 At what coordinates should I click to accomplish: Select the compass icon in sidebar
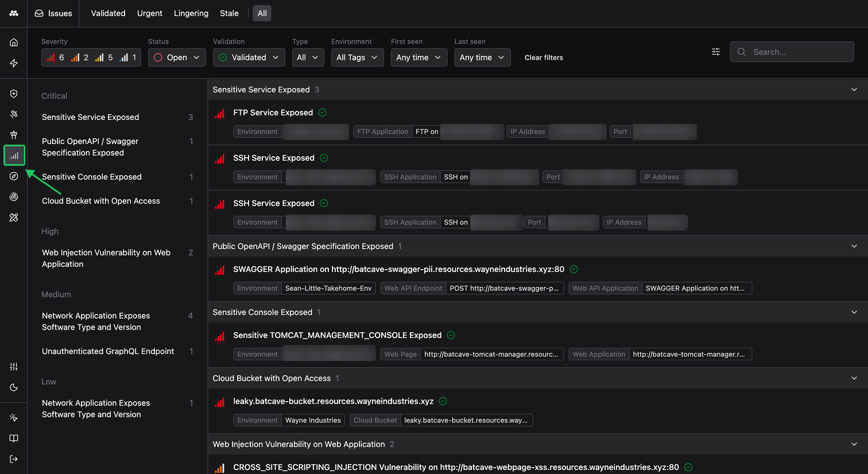14,176
